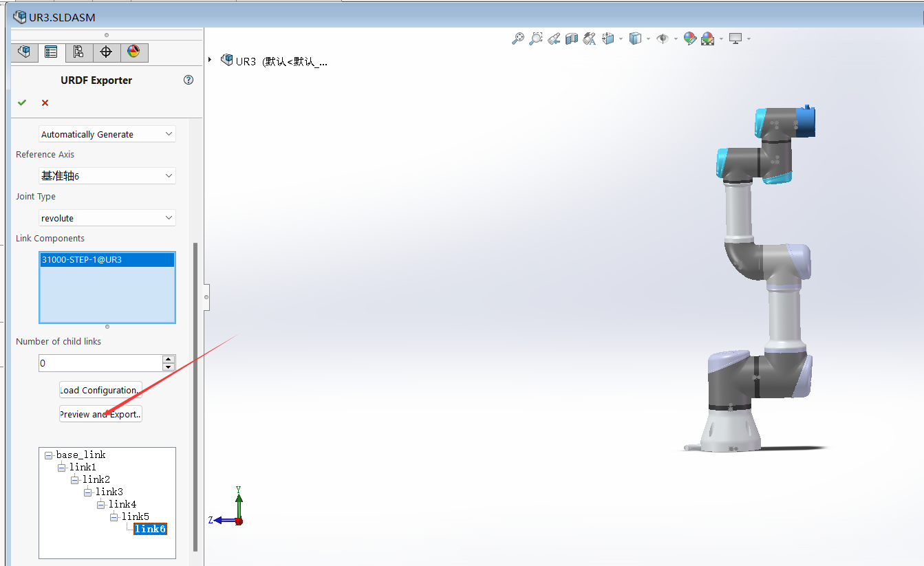Select base_link in the link tree
The image size is (924, 566).
[81, 455]
